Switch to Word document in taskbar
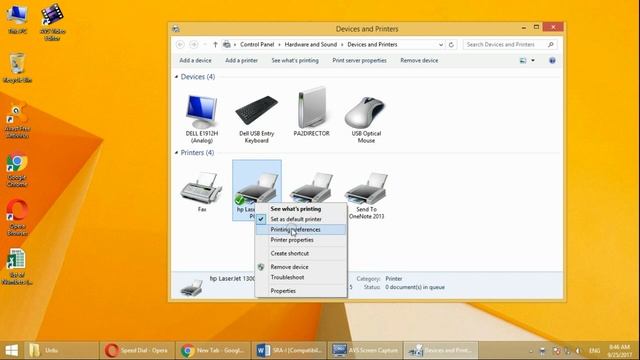The image size is (640, 360). (x=289, y=351)
